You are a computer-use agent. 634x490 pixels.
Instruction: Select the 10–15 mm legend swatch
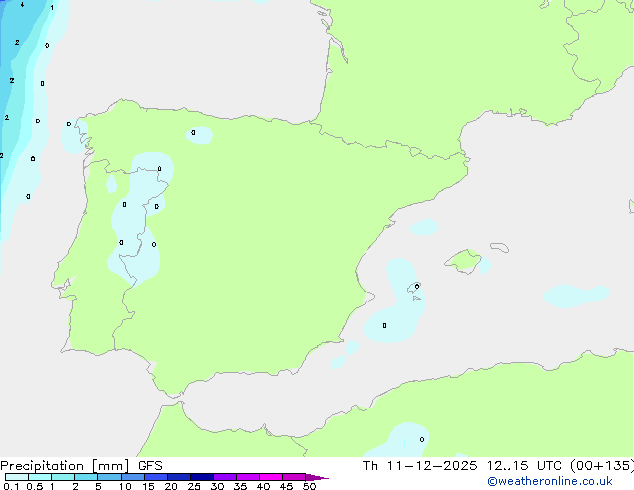(132, 477)
